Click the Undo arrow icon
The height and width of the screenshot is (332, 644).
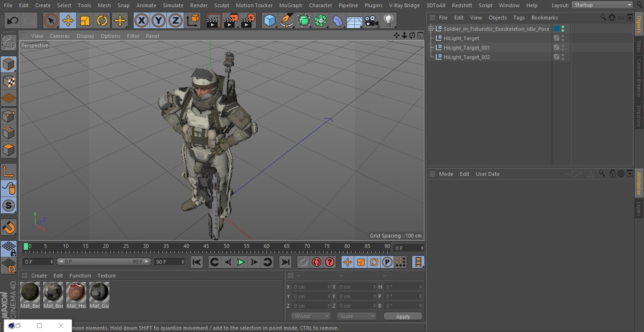pos(12,21)
